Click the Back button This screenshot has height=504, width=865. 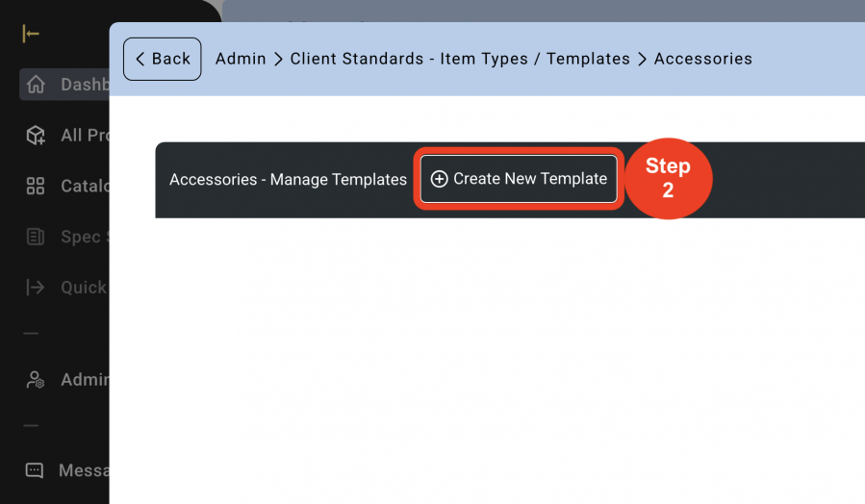coord(163,59)
